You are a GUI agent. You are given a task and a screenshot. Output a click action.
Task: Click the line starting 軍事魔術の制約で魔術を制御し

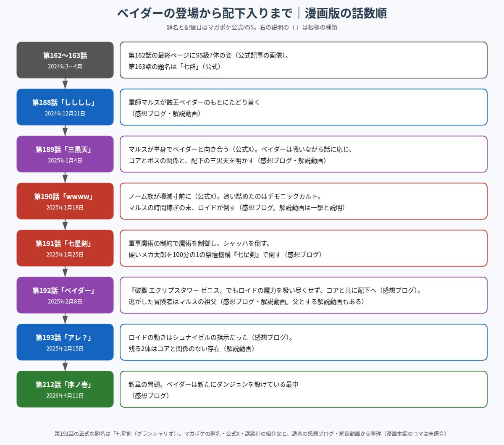199,243
